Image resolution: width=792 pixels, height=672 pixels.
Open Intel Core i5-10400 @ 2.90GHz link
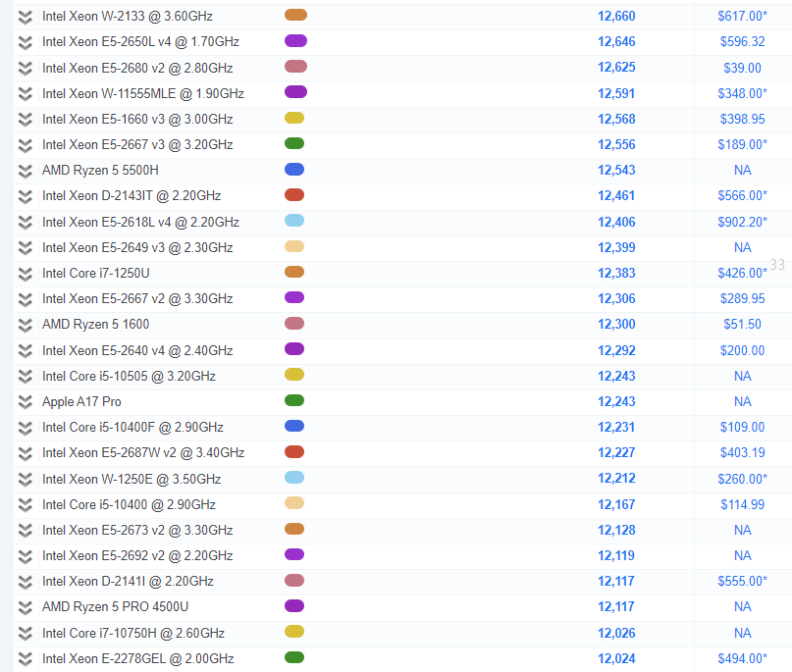click(129, 505)
